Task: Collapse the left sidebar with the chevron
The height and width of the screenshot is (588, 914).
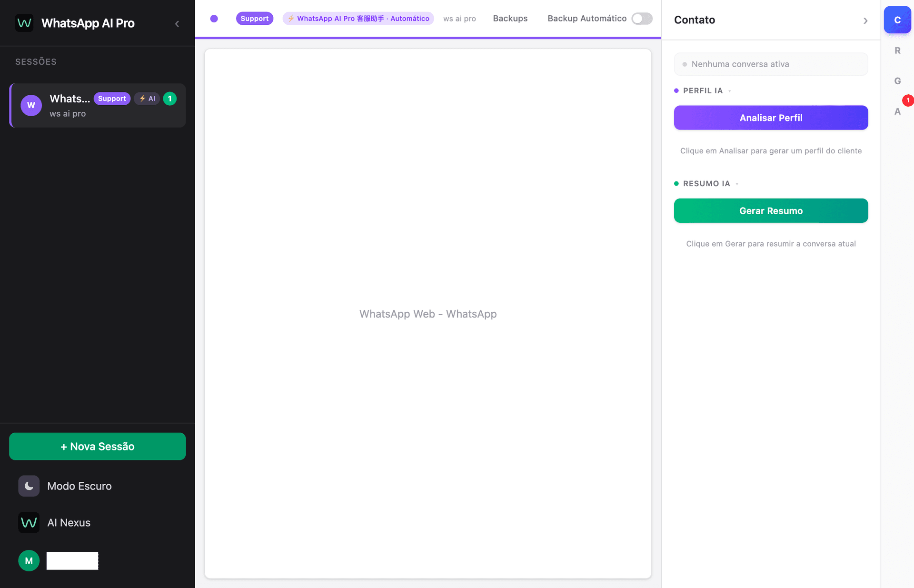Action: pos(177,24)
